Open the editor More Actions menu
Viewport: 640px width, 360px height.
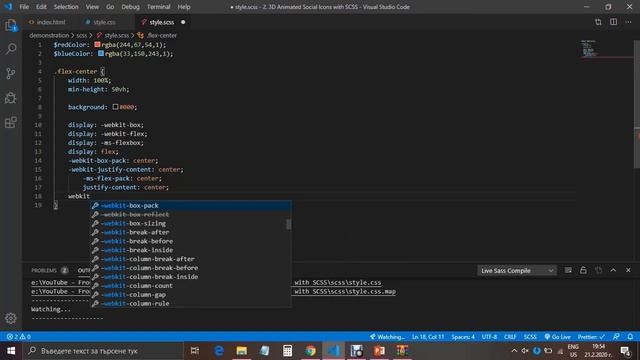coord(628,22)
